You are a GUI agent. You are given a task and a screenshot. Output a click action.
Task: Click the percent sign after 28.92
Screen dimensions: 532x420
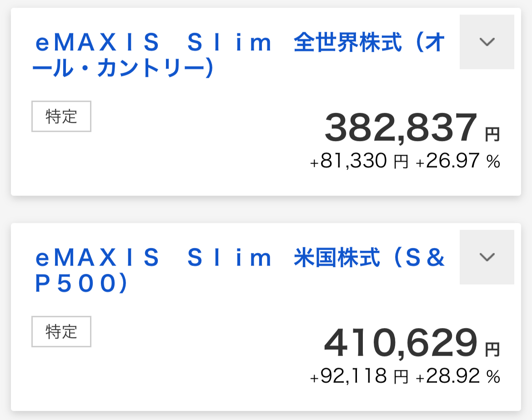coord(493,377)
